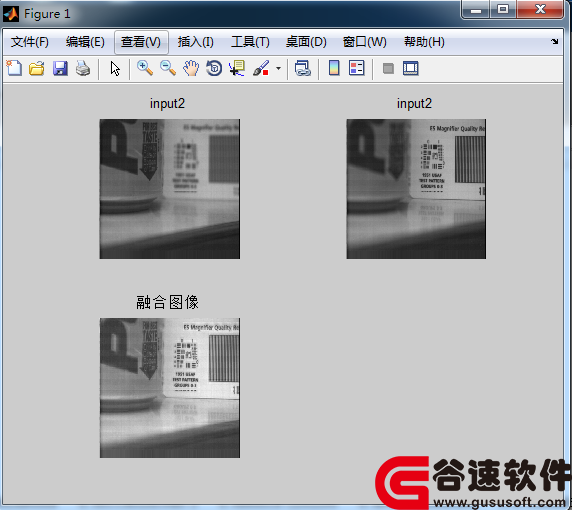
Task: Select the Pan hand tool
Action: click(x=191, y=68)
